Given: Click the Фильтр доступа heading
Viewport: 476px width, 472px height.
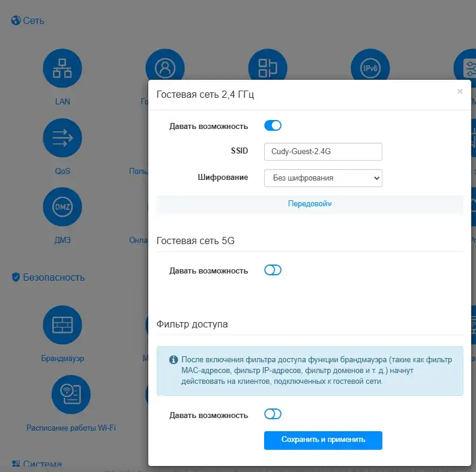Looking at the screenshot, I should tap(192, 324).
